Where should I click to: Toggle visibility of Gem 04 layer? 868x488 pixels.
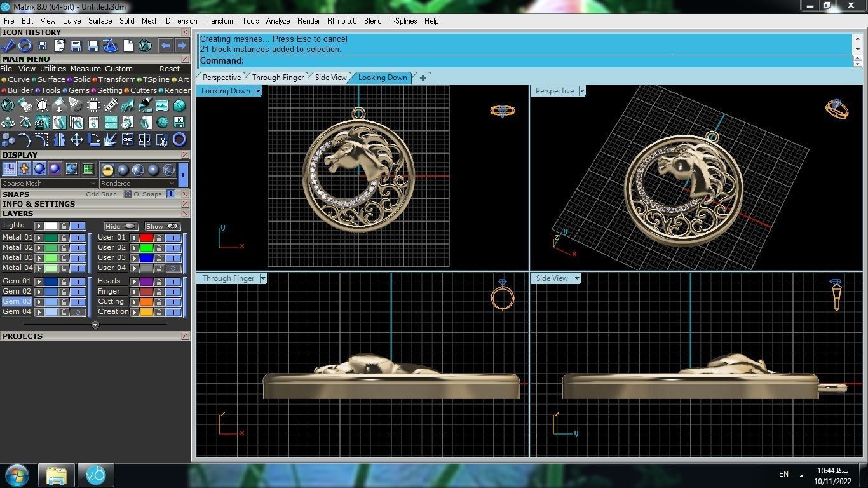click(78, 312)
